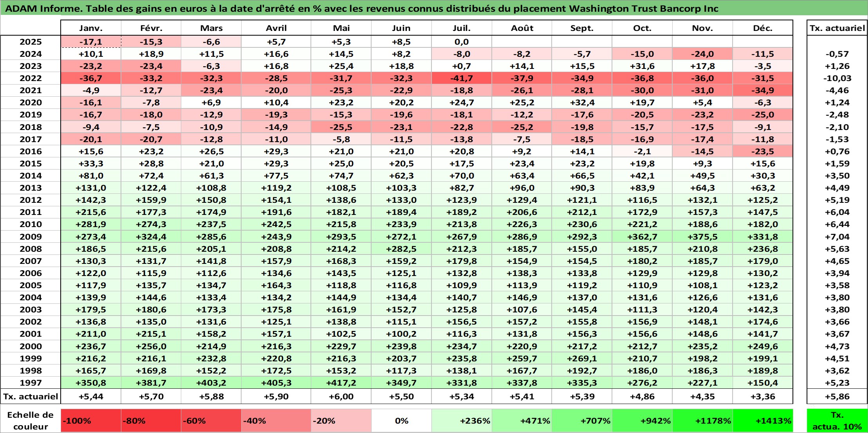Click the +6,00 actuarial rate under Mai
This screenshot has height=433, width=868.
(341, 396)
